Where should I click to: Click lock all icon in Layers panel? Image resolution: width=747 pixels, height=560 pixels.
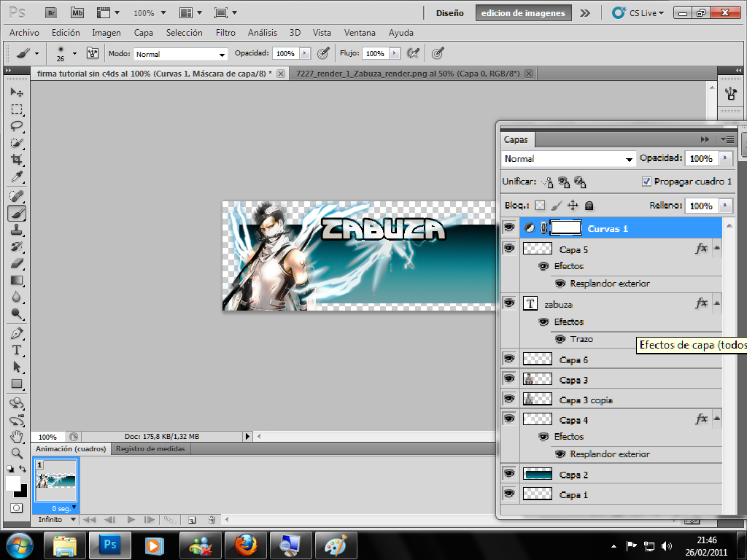tap(589, 205)
